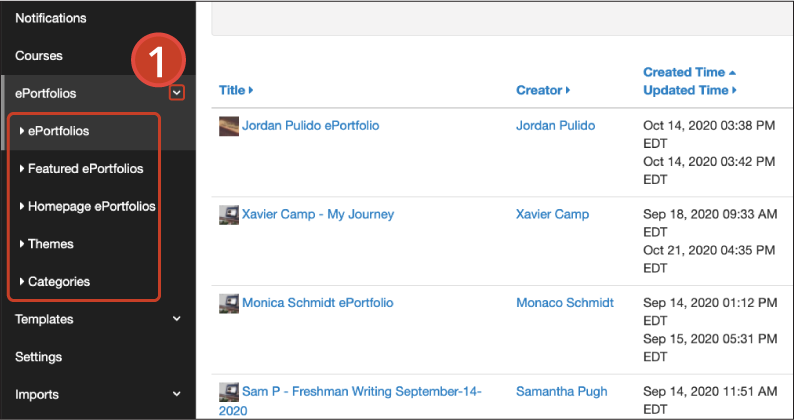The height and width of the screenshot is (420, 794).
Task: Open Notifications in the sidebar
Action: pos(51,18)
